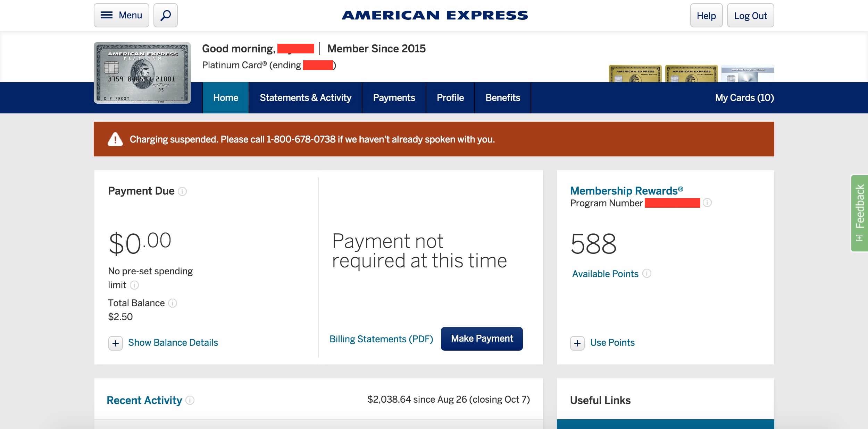Click the Recent Activity info icon
This screenshot has height=429, width=868.
click(190, 400)
